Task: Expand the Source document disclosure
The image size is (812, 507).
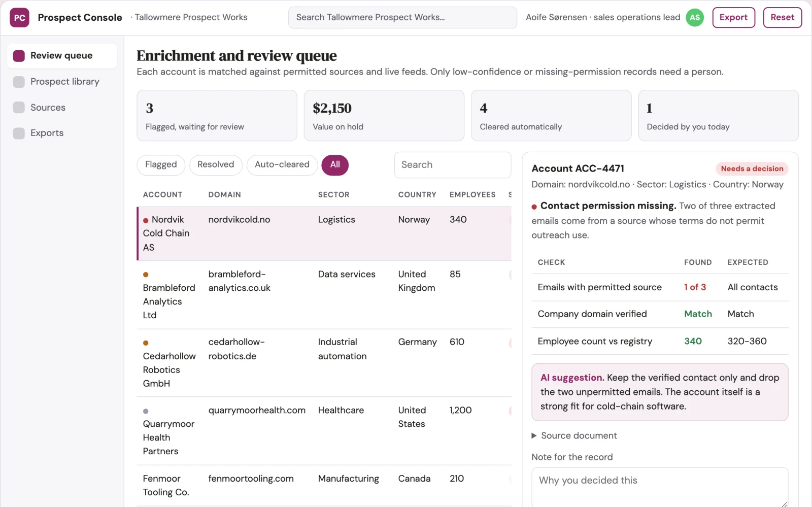Action: point(574,435)
